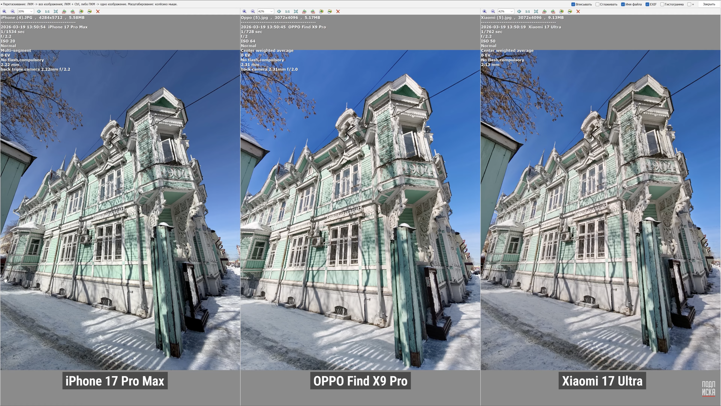
Task: Set 1:1 actual size for iPhone (4).JPG
Action: 47,11
